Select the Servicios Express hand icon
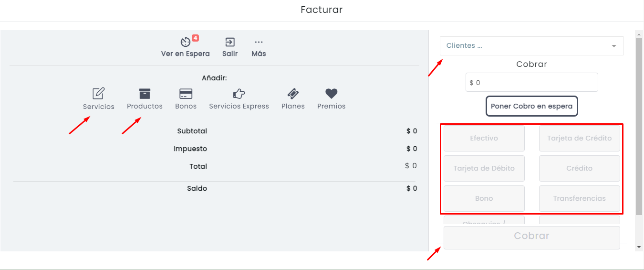Screen dimensions: 644x270 (239, 93)
